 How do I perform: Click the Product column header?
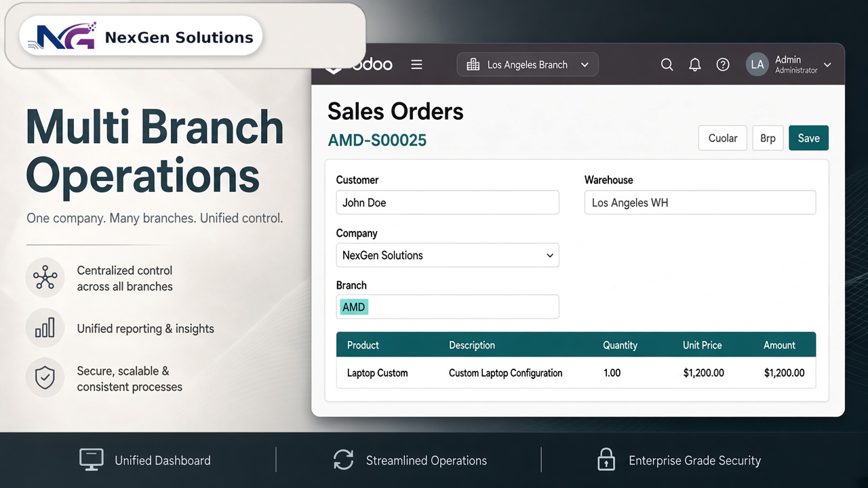pos(363,345)
